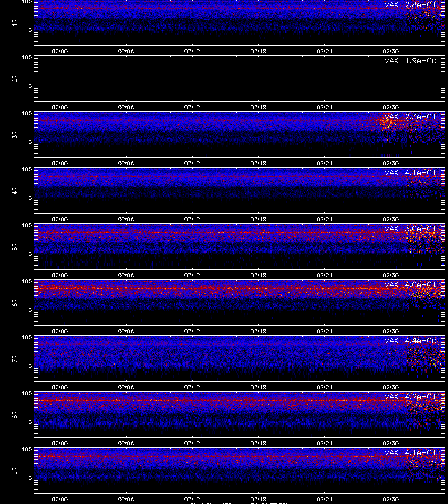Click the MAX: 2.8e+01 readout

click(410, 5)
